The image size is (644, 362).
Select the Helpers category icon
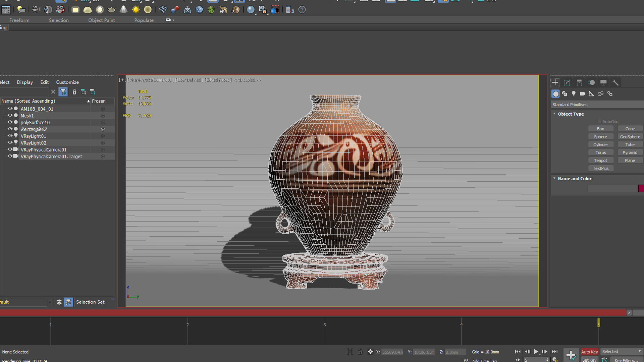[x=592, y=94]
